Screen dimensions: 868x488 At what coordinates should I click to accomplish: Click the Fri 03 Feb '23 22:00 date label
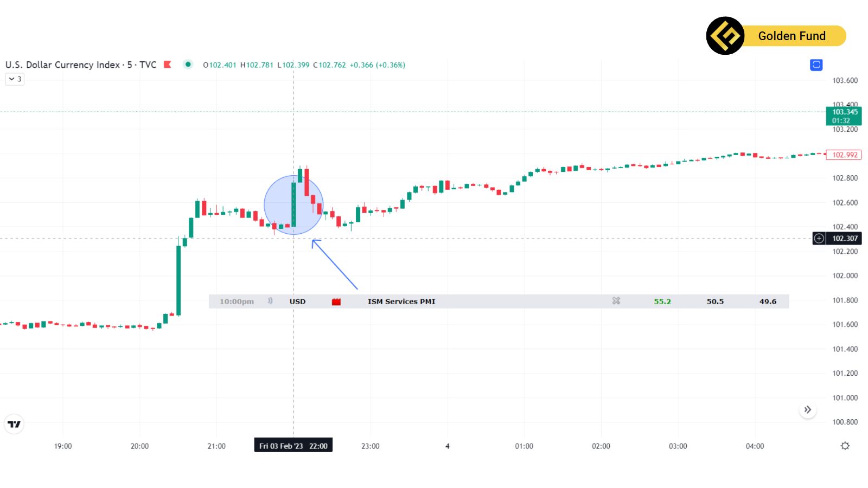point(293,446)
